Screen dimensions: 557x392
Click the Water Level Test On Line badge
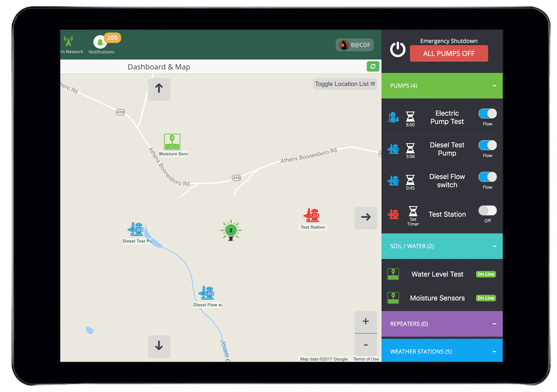486,274
